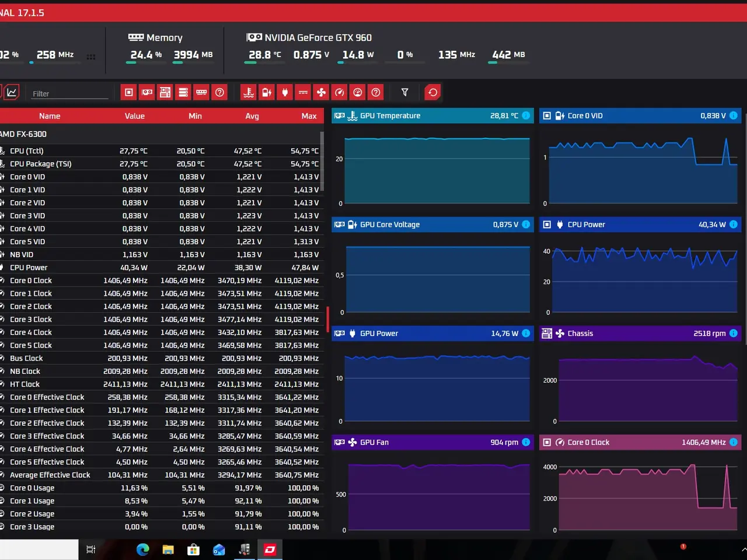Image resolution: width=747 pixels, height=560 pixels.
Task: Click the info icon on GPU Core Voltage graph
Action: coord(526,225)
